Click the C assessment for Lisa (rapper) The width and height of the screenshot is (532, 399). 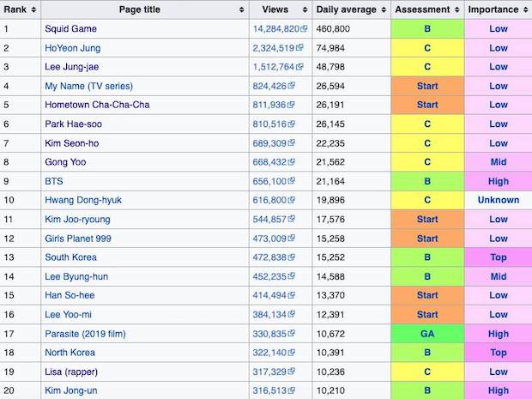(x=427, y=372)
